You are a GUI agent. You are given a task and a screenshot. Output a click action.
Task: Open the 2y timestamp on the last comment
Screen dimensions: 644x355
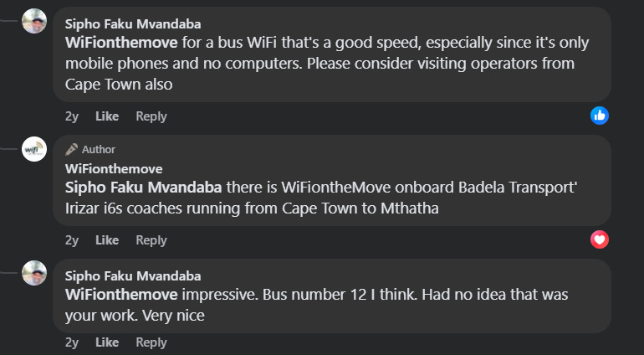[x=72, y=342]
